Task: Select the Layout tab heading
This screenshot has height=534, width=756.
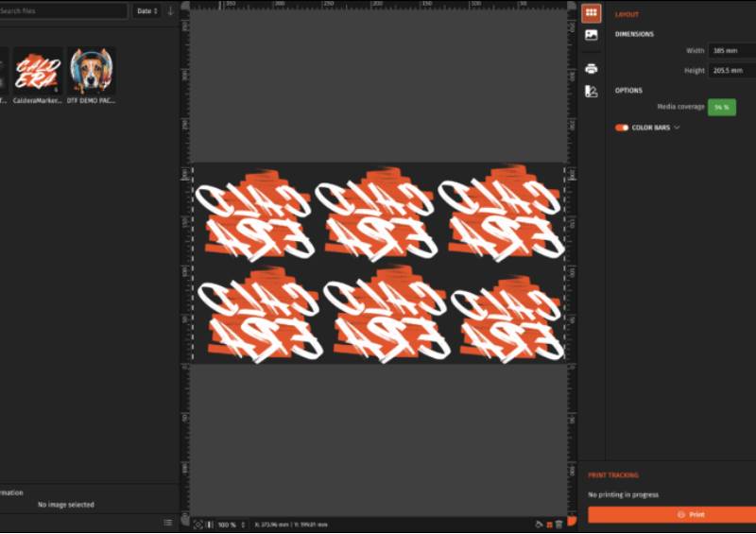Action: point(627,15)
